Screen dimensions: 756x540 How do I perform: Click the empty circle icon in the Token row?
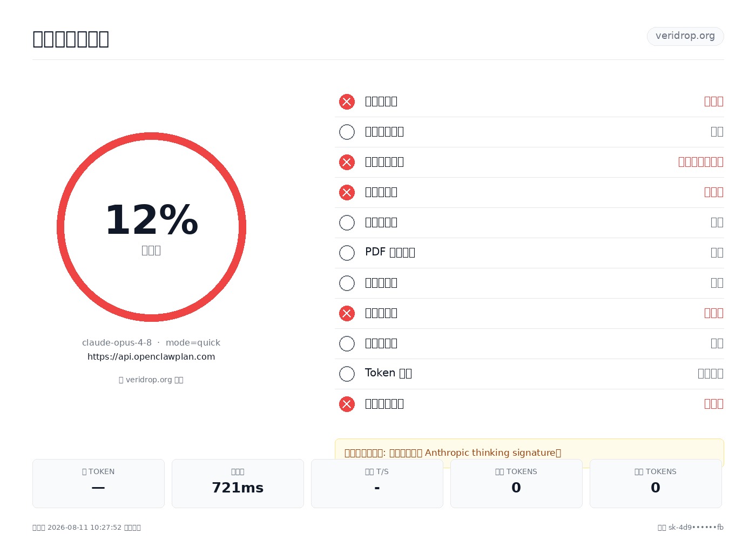point(347,374)
